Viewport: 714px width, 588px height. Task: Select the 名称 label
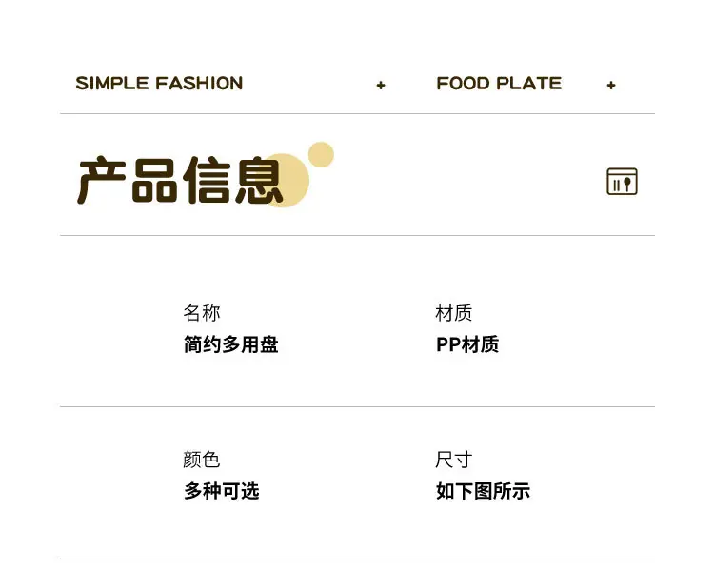coord(202,313)
